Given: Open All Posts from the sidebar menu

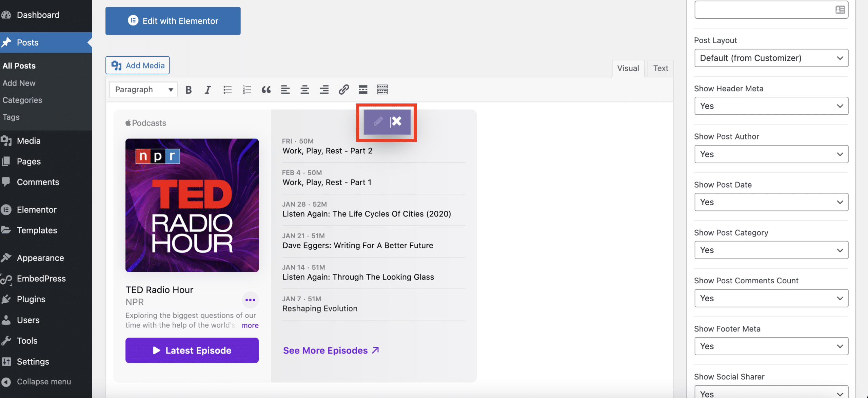Looking at the screenshot, I should 19,65.
